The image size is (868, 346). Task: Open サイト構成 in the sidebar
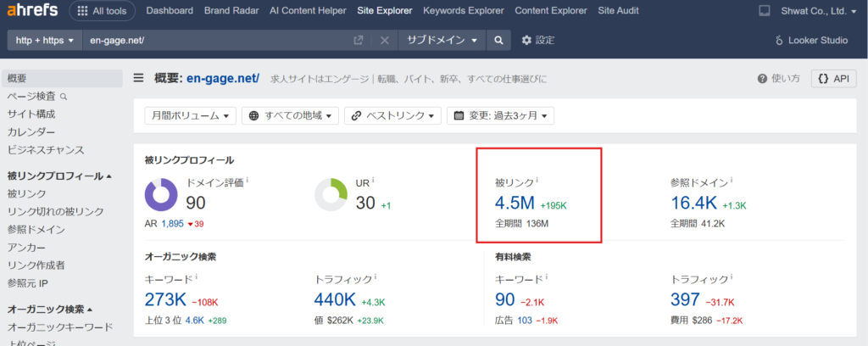(31, 114)
